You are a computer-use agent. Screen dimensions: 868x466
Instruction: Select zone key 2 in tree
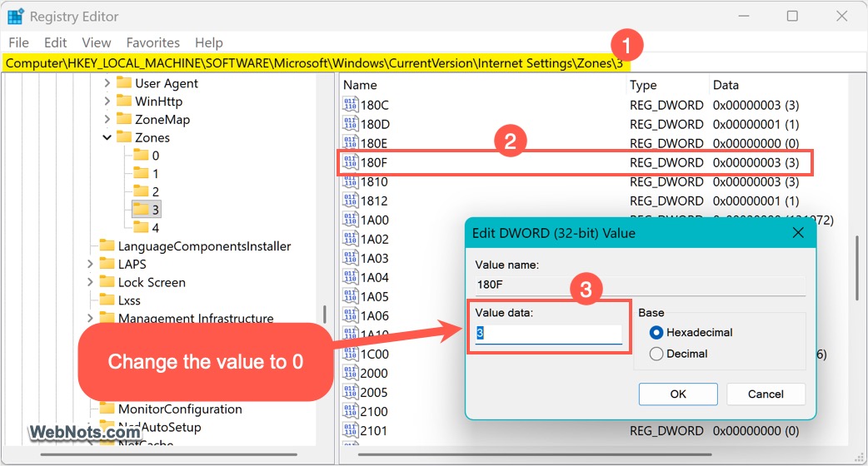156,192
